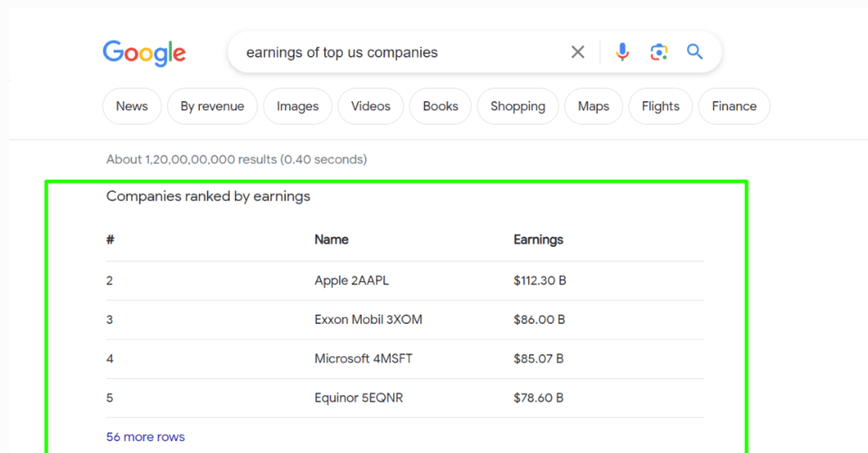Select the Finance filter chip

click(734, 107)
